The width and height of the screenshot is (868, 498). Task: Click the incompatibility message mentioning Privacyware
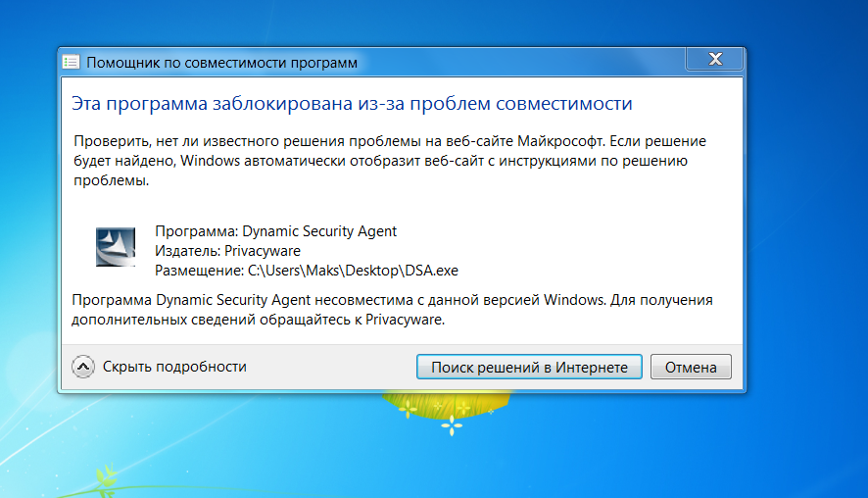click(393, 310)
